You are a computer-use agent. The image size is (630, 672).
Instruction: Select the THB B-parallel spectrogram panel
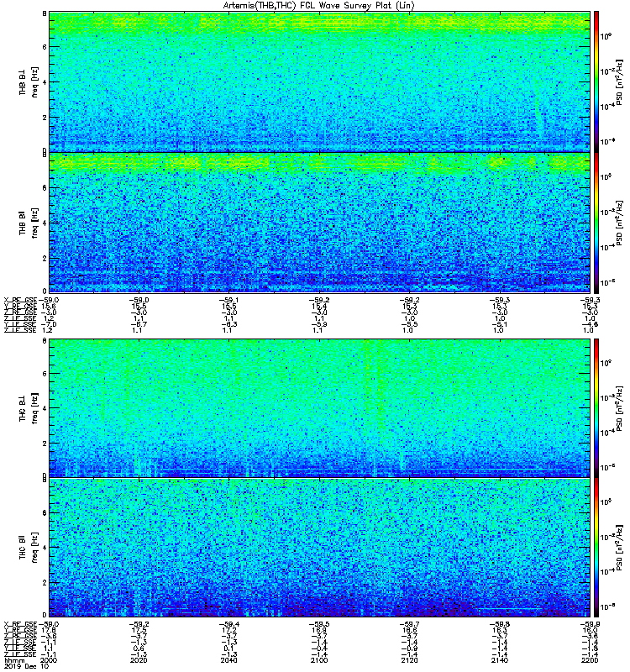tap(319, 223)
